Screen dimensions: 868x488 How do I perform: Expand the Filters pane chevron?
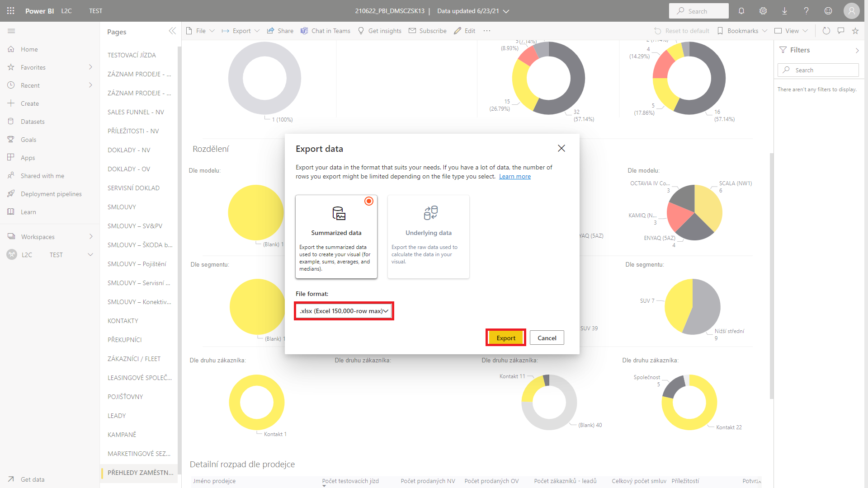point(857,50)
